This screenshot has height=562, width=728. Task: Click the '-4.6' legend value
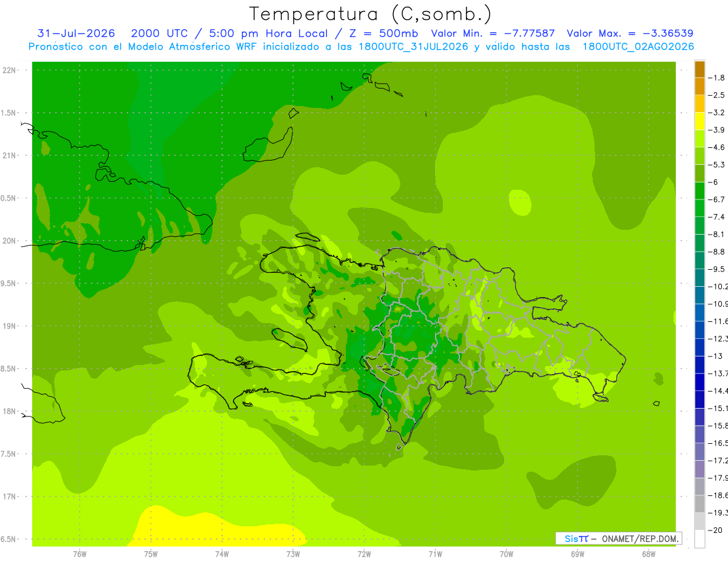(716, 147)
